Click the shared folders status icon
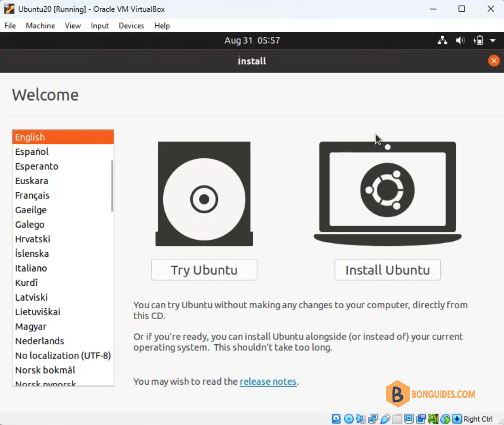The width and height of the screenshot is (504, 425). tap(397, 418)
